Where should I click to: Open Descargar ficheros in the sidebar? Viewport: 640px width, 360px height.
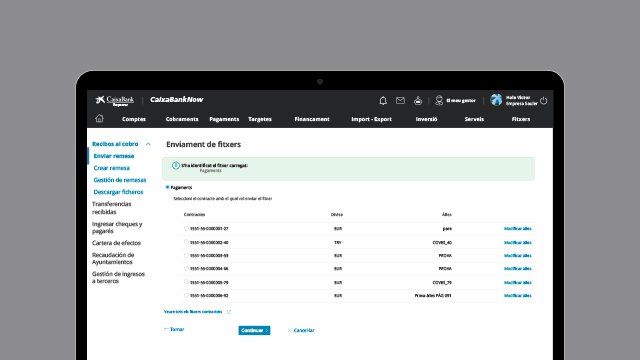click(118, 192)
